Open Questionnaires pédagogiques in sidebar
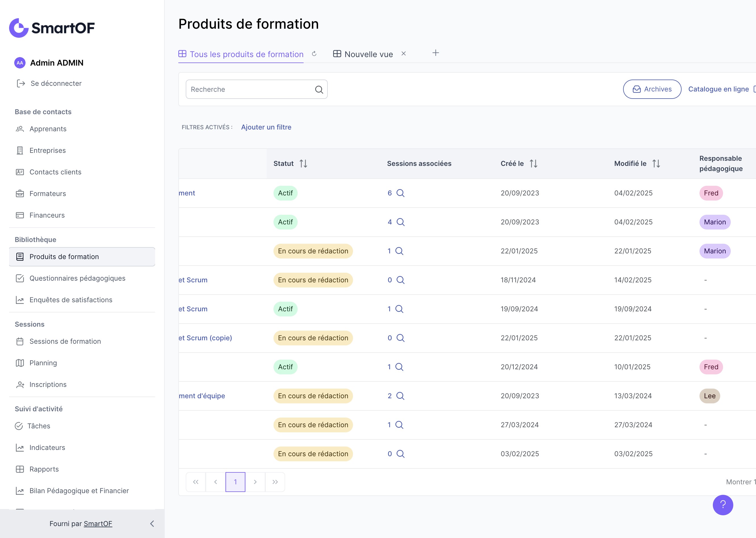The image size is (756, 538). [x=77, y=278]
